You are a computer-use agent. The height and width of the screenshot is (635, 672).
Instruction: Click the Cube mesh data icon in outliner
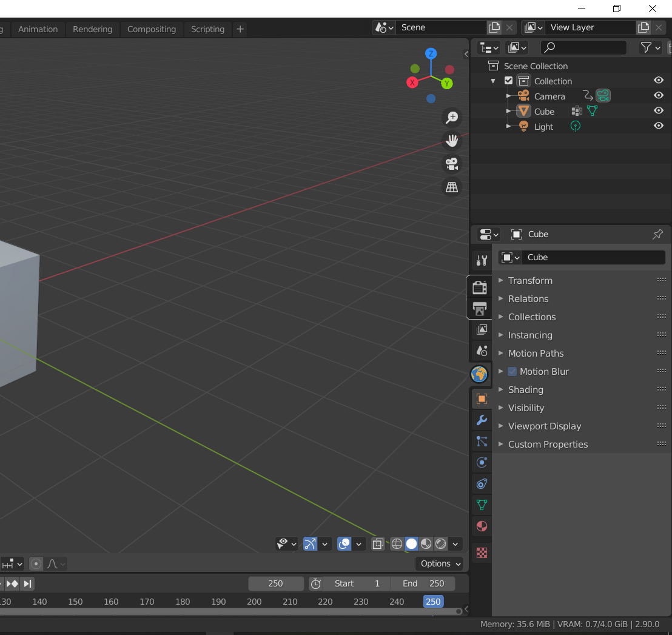593,111
